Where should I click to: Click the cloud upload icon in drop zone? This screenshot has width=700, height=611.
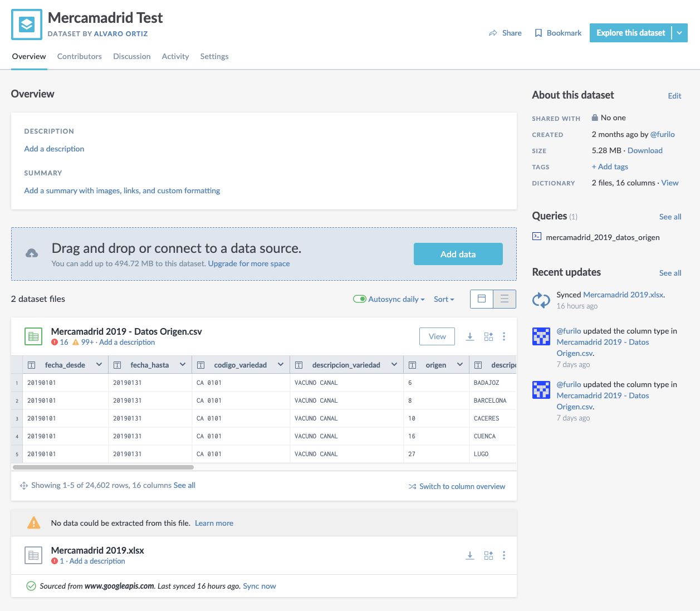[32, 253]
